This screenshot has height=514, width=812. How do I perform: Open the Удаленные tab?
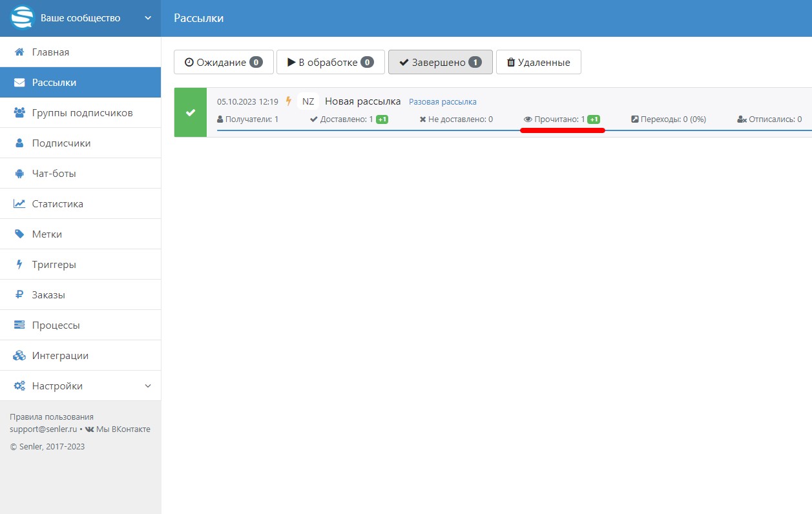click(538, 63)
